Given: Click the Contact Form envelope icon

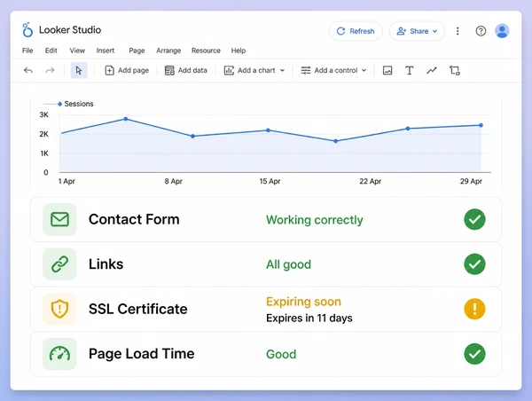Looking at the screenshot, I should [59, 219].
